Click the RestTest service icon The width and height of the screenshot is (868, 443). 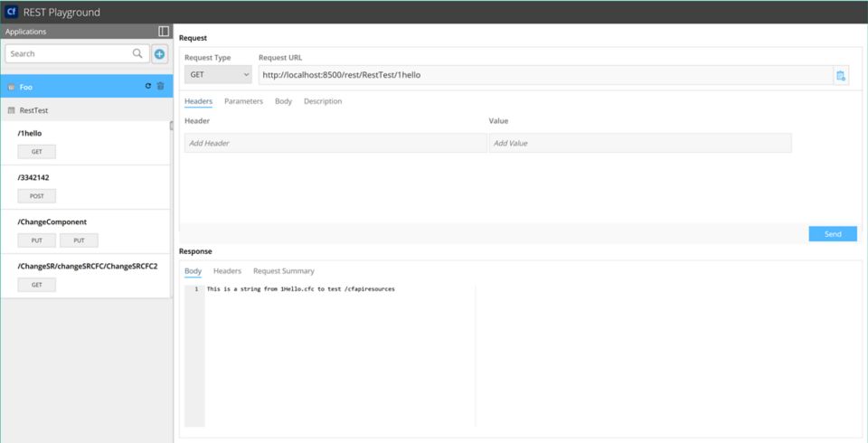click(x=11, y=110)
